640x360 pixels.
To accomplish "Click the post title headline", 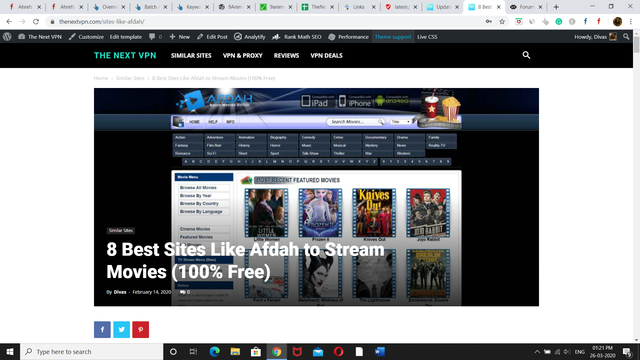I will click(245, 260).
